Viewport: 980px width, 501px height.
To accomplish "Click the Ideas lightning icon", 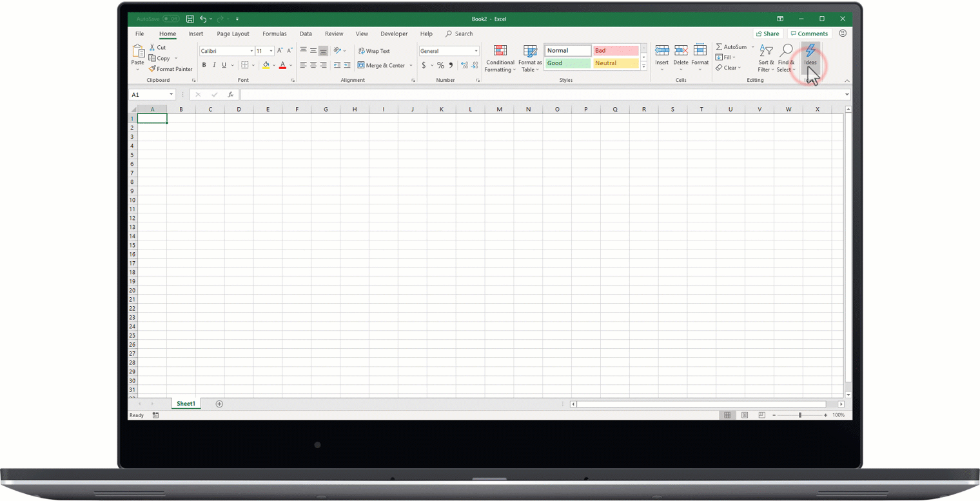I will tap(810, 51).
